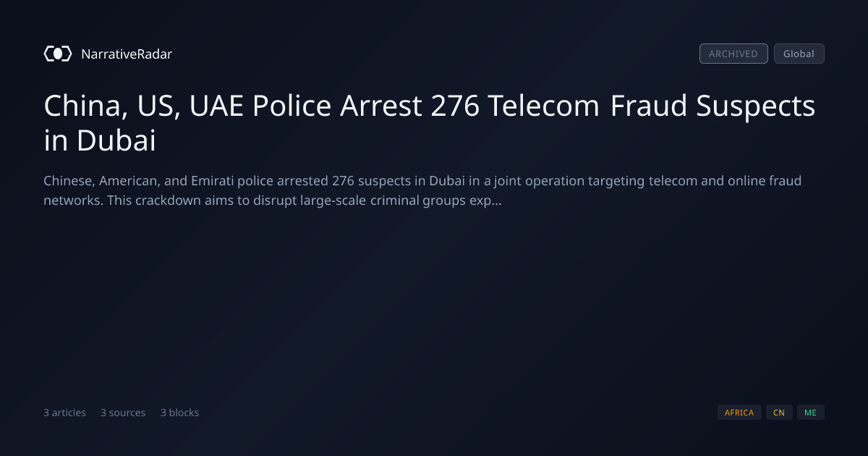
Task: Filter by the orange AFRICA region tag
Action: click(739, 413)
